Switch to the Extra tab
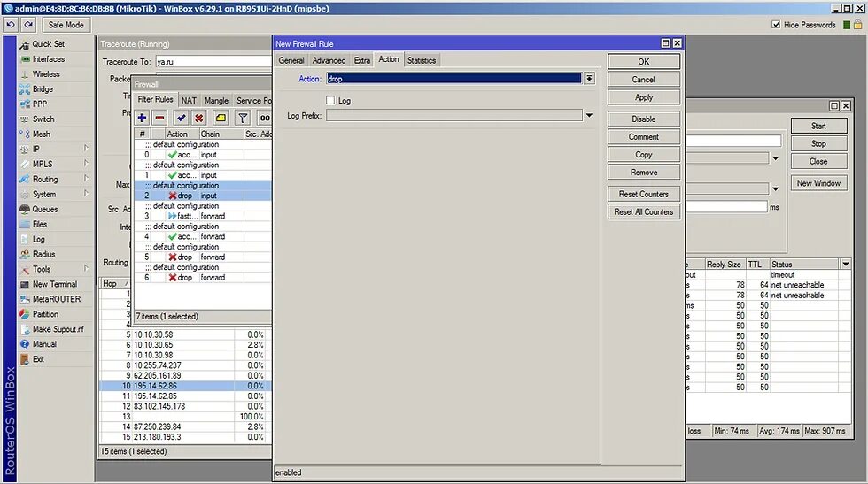 362,60
